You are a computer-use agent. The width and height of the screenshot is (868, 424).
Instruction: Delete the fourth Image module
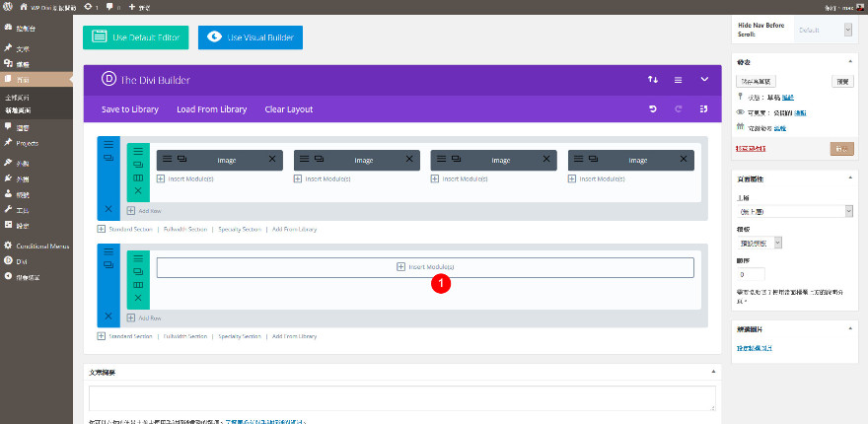[x=684, y=160]
